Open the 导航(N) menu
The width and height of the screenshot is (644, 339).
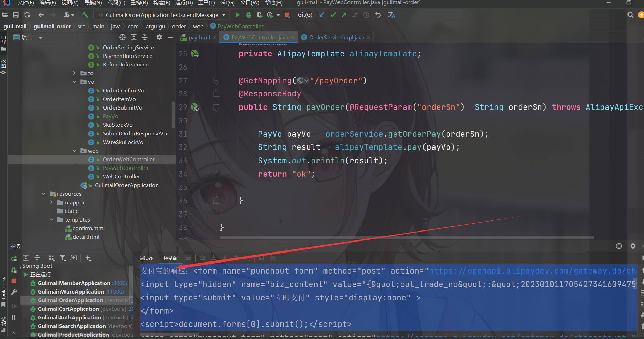click(x=93, y=3)
